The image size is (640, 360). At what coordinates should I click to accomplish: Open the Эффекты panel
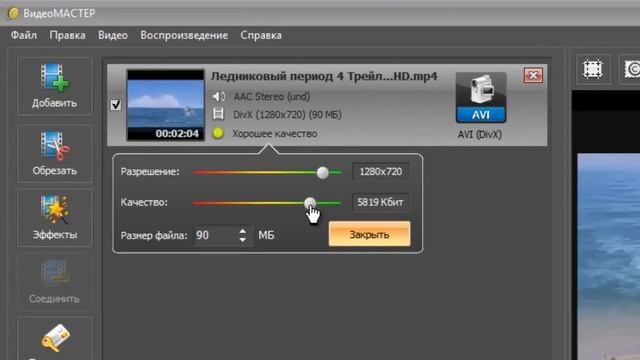coord(55,218)
